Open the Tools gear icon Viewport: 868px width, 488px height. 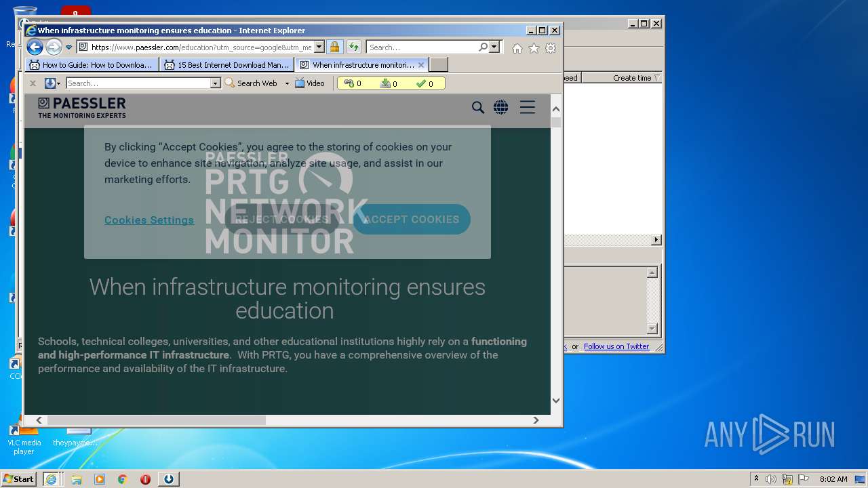pos(551,48)
